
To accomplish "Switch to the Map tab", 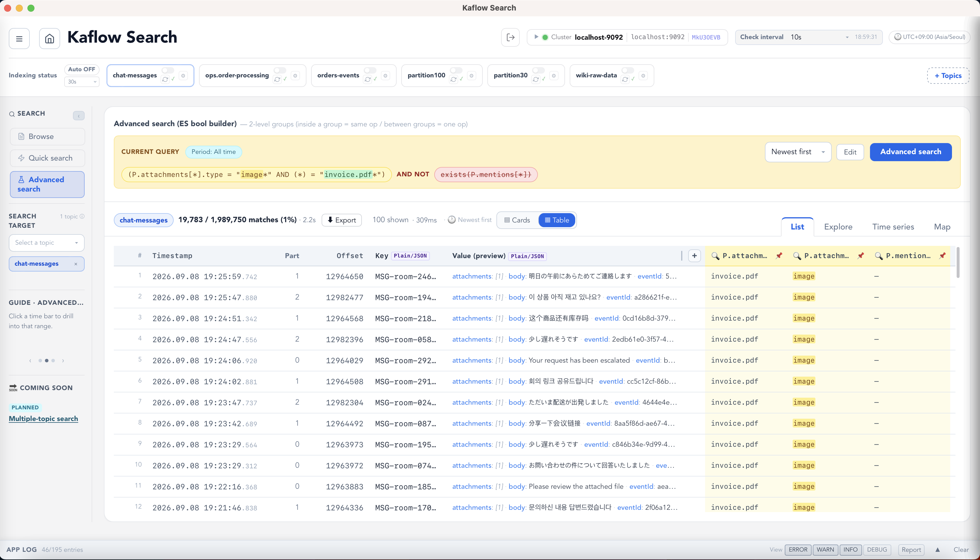I will [942, 227].
